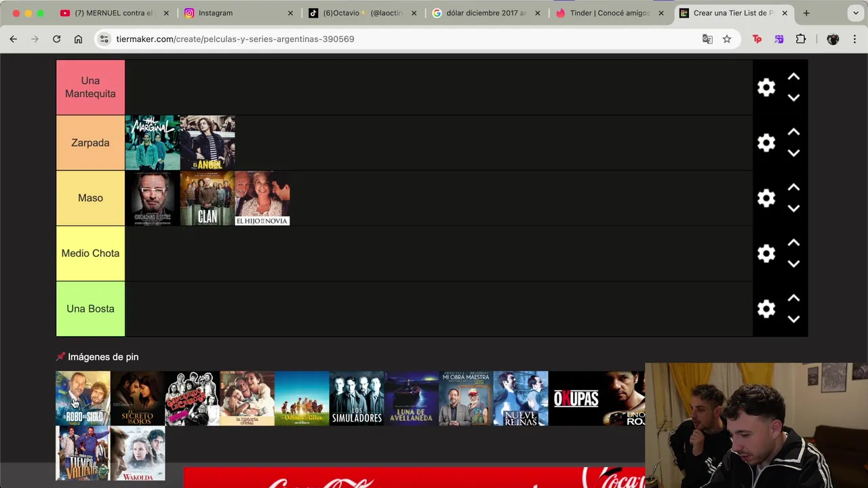The width and height of the screenshot is (868, 488).
Task: Click the Una Bosta tier label
Action: pos(90,308)
